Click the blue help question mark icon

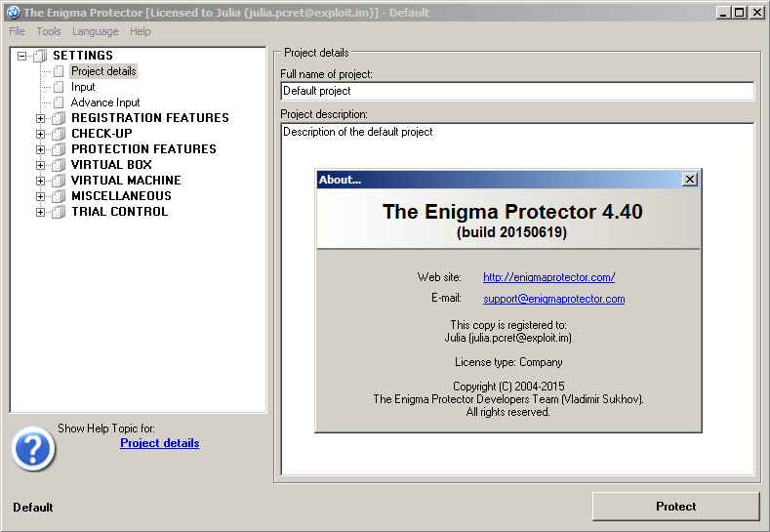tap(33, 448)
